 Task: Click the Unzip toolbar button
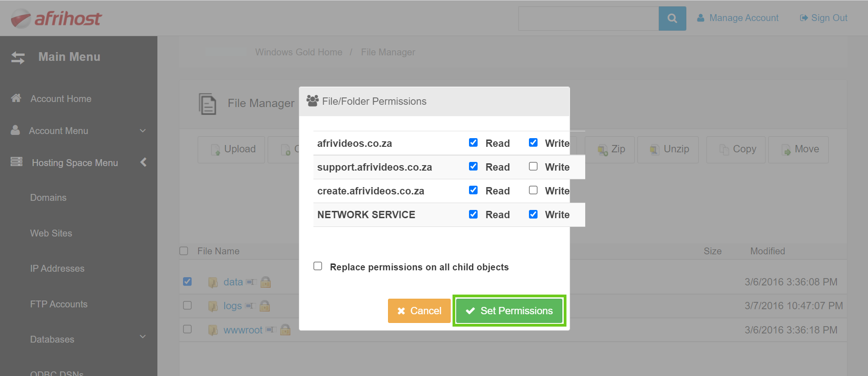click(668, 150)
